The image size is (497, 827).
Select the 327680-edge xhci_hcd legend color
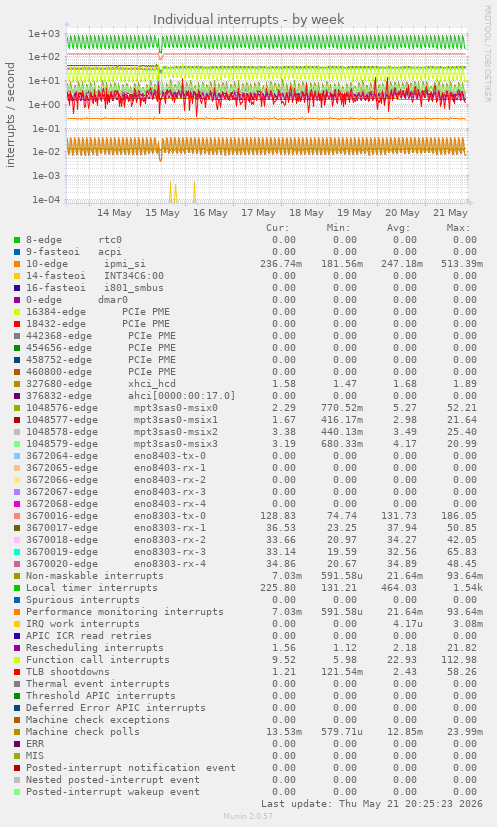17,384
